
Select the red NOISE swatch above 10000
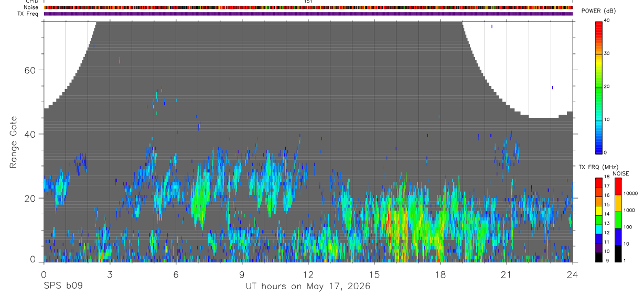tap(618, 186)
